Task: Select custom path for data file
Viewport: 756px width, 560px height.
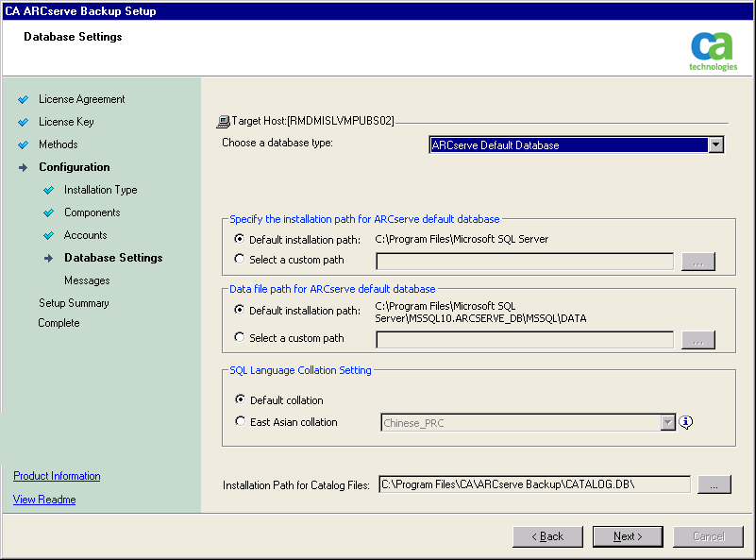Action: click(240, 337)
